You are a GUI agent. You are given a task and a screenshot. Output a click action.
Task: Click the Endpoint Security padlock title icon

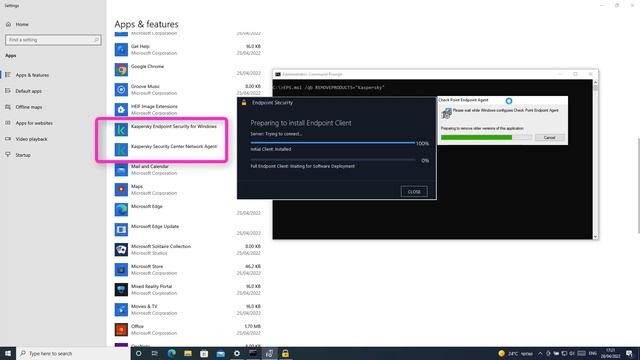click(x=244, y=102)
